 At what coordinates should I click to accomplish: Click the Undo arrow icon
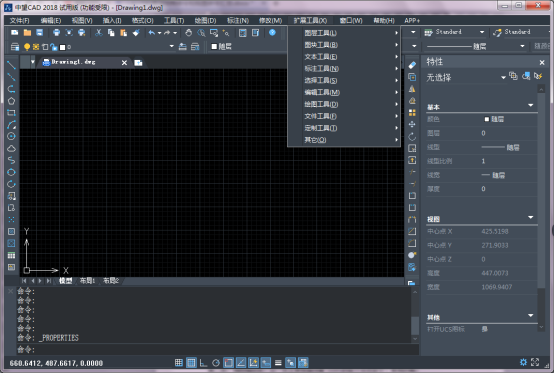click(x=152, y=33)
